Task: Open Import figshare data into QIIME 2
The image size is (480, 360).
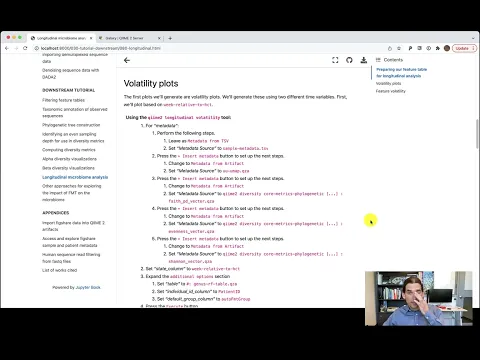Action: [73, 226]
